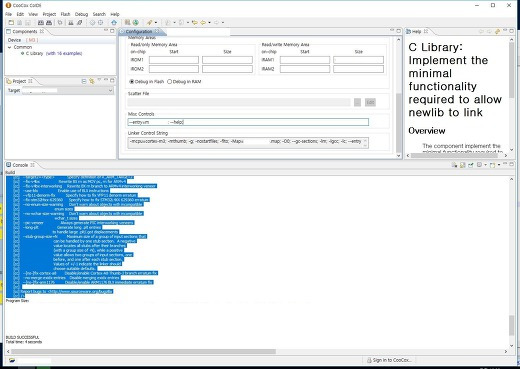Screen dimensions: 520x369
Task: Click the green globe toolbar icon
Action: 135,23
